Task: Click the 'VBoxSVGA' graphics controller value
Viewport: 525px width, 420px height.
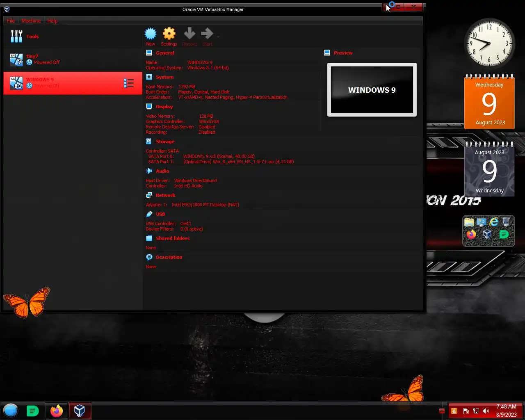Action: [x=209, y=121]
